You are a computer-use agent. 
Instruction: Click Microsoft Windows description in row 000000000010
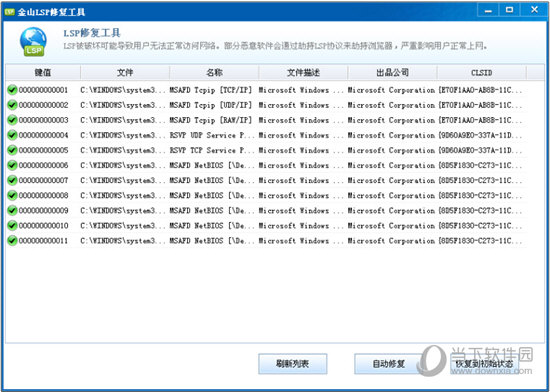301,226
